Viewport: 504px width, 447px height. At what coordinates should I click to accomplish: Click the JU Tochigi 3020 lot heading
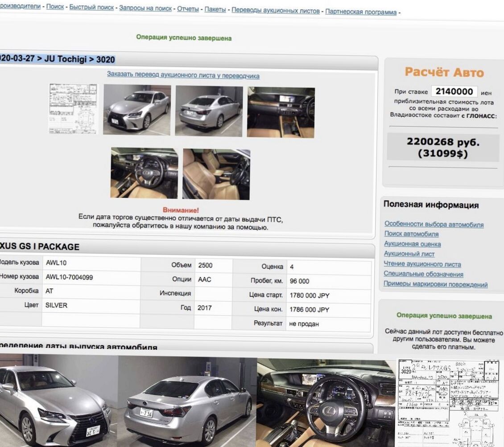57,59
